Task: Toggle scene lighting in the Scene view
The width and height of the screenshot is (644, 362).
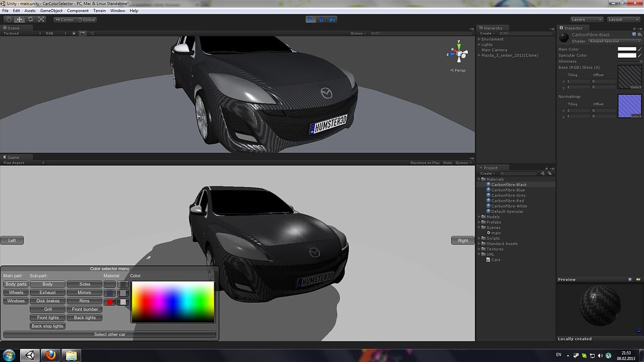Action: [x=74, y=33]
